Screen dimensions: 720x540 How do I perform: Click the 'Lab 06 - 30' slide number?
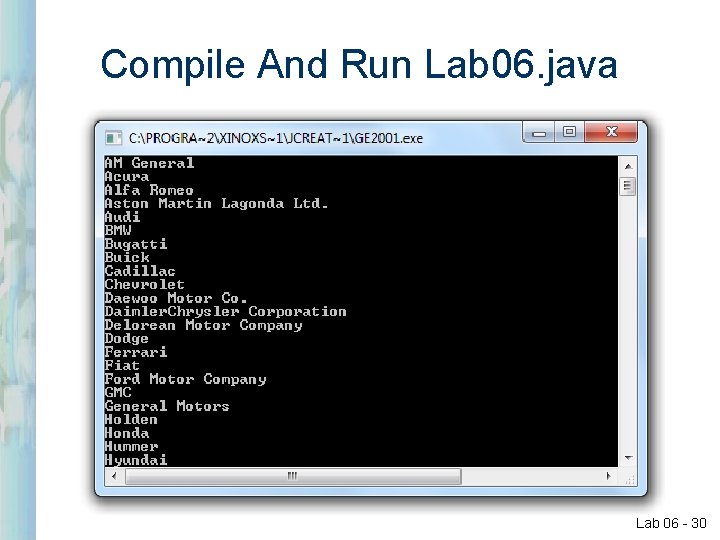[671, 523]
